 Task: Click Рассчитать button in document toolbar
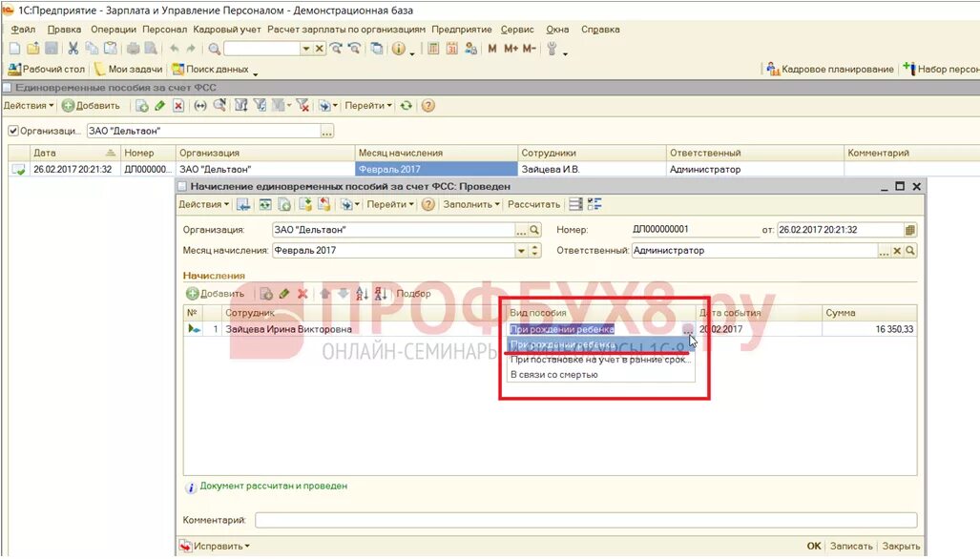point(533,205)
